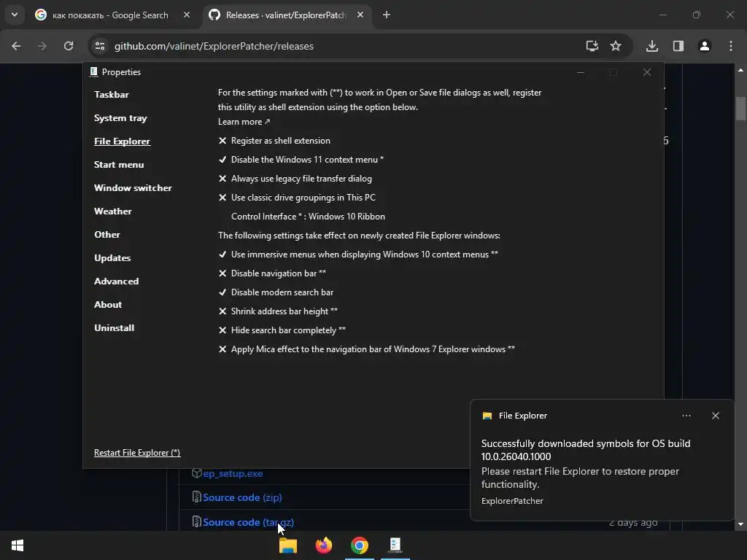Viewport: 747px width, 560px height.
Task: Open the Start menu settings section
Action: [119, 164]
